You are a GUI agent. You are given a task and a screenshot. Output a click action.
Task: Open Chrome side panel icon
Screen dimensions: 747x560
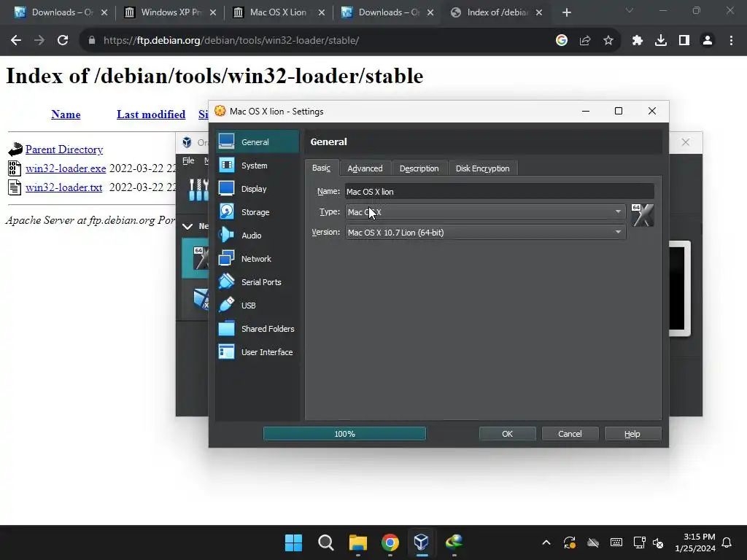point(684,41)
